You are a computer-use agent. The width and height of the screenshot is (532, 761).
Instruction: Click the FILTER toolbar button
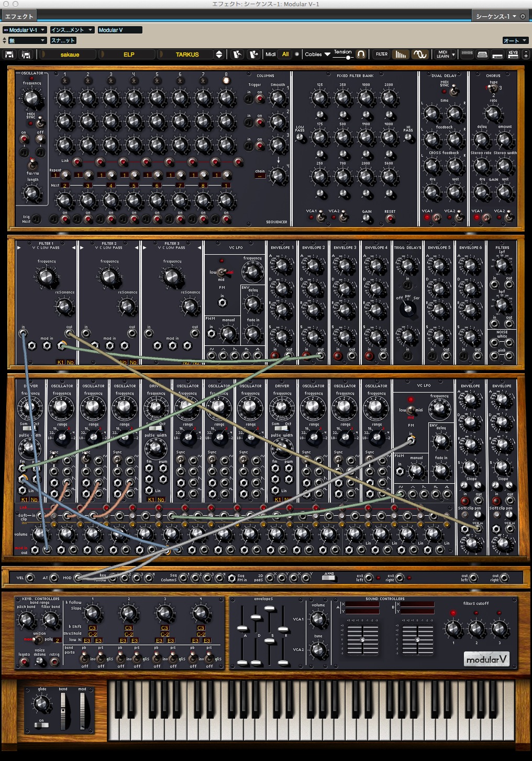click(382, 55)
